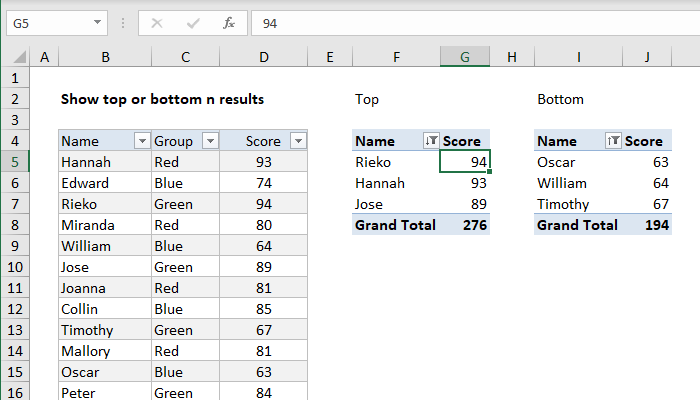The height and width of the screenshot is (400, 700).
Task: Select row 2 header
Action: pos(15,99)
